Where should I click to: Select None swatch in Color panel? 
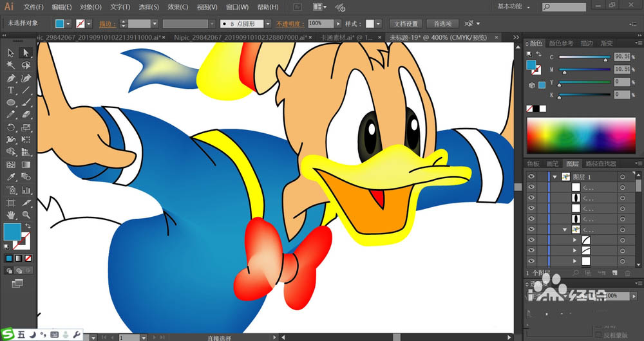point(530,109)
